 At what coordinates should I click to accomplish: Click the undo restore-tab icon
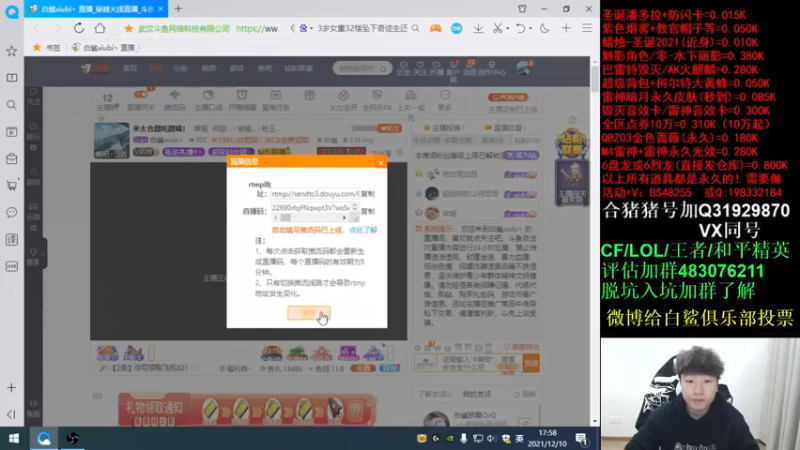tap(520, 29)
